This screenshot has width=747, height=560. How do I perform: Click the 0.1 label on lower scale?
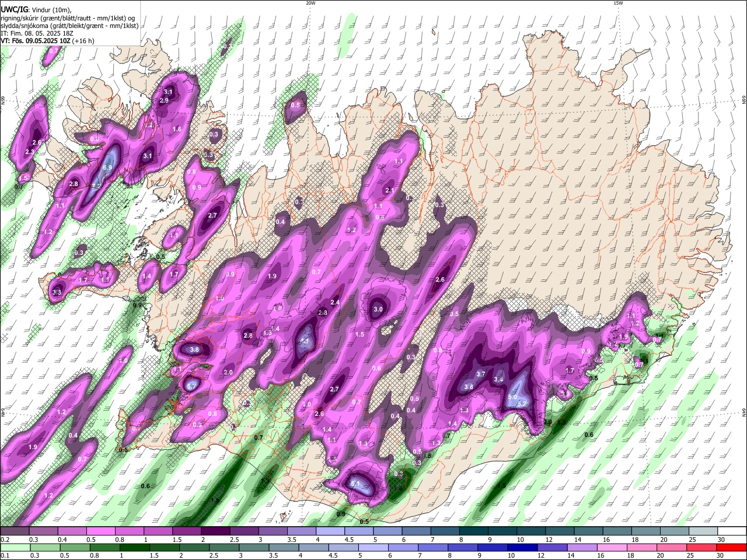coord(5,555)
